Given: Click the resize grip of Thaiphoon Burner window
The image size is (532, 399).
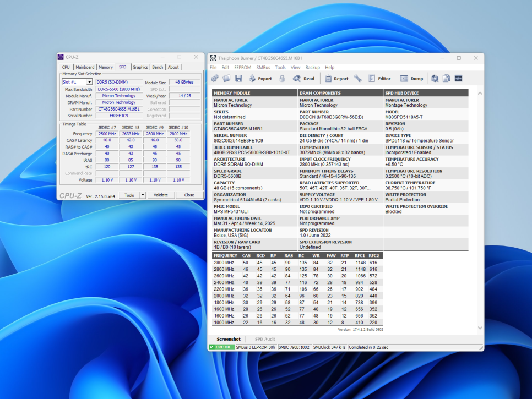Looking at the screenshot, I should click(x=481, y=348).
